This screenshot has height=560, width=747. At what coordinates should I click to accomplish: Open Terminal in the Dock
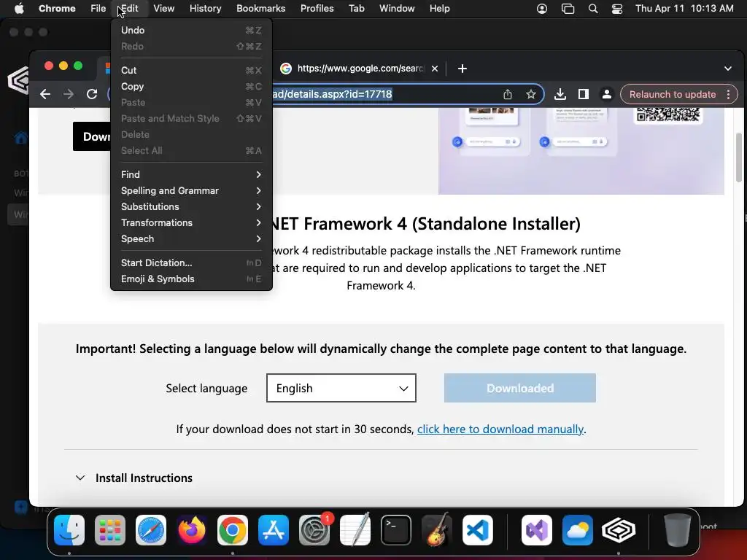396,530
